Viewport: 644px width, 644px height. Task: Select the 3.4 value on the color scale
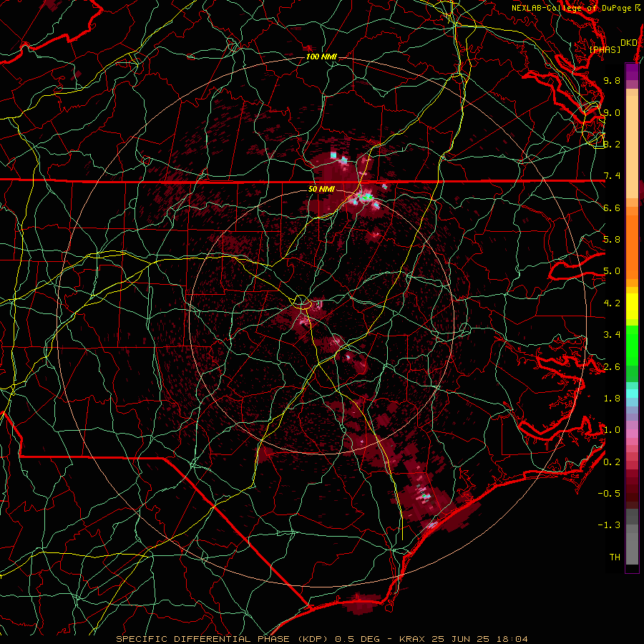click(x=612, y=335)
